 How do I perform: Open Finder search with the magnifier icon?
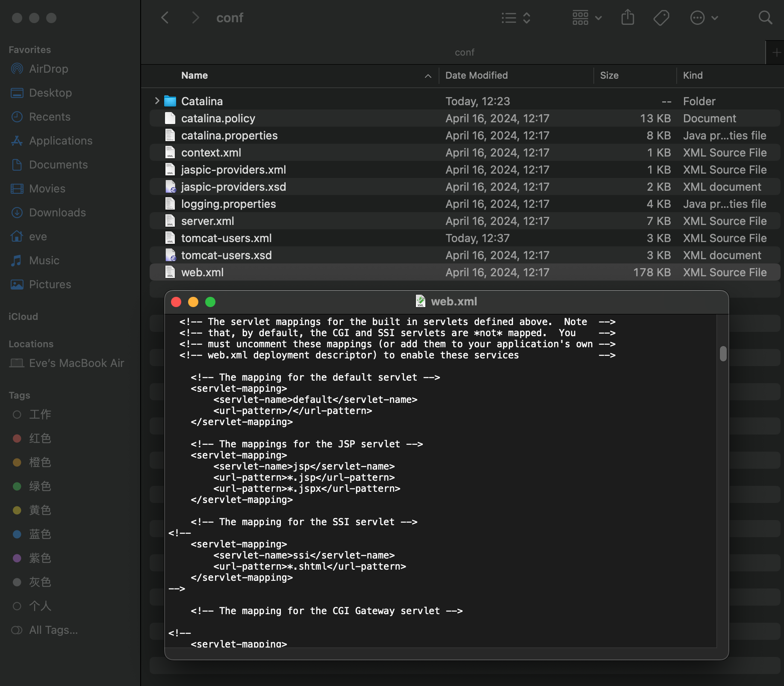tap(765, 18)
